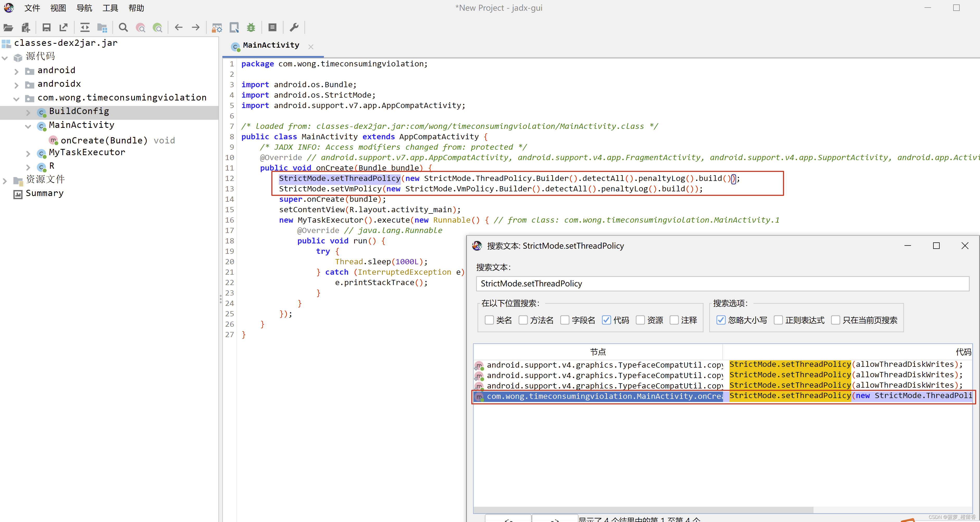The width and height of the screenshot is (980, 522).
Task: Open the pink Class search icon
Action: [140, 27]
